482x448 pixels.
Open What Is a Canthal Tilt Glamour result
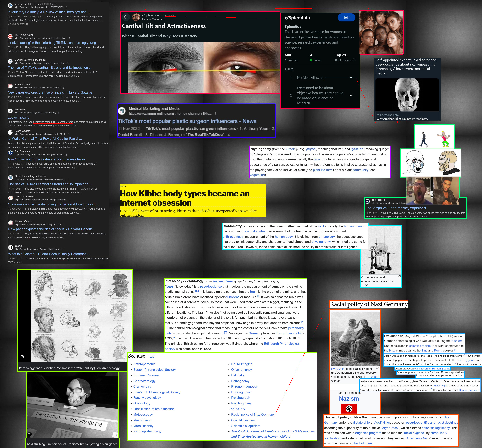pyautogui.click(x=49, y=254)
